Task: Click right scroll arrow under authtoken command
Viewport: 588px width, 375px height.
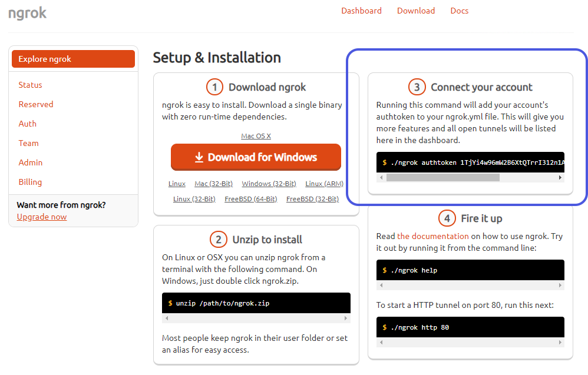Action: [560, 177]
